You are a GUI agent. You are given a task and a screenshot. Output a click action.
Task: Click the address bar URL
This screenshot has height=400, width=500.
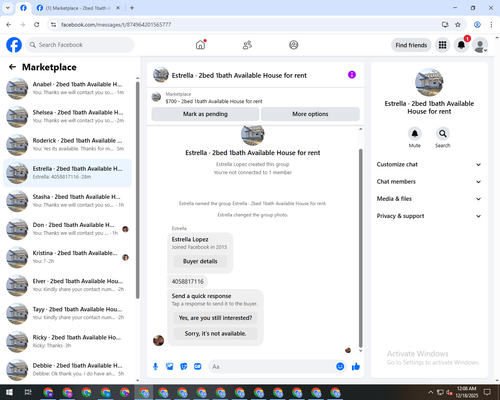click(116, 25)
